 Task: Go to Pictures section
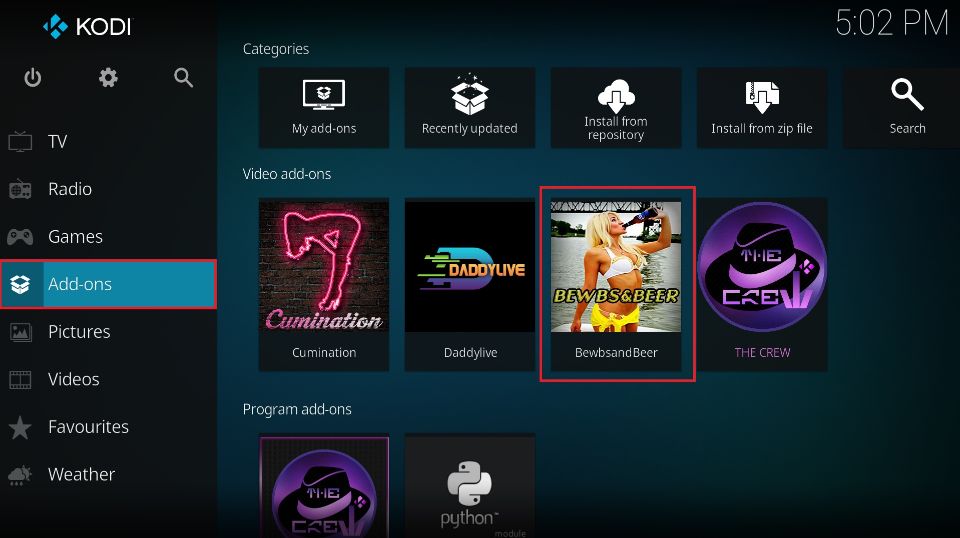click(108, 332)
